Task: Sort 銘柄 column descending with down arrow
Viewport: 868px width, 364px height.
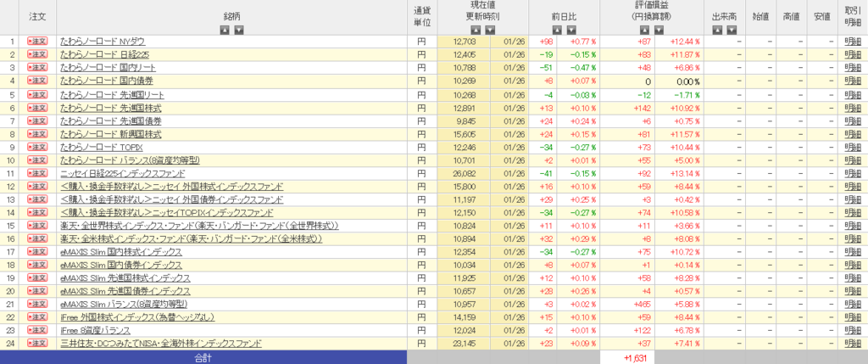Action: tap(238, 30)
